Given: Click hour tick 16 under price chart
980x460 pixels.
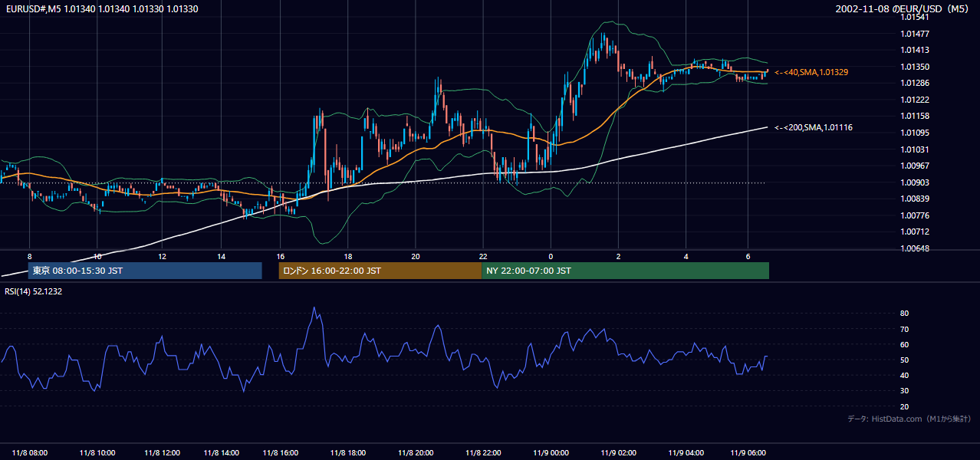Looking at the screenshot, I should pos(280,256).
